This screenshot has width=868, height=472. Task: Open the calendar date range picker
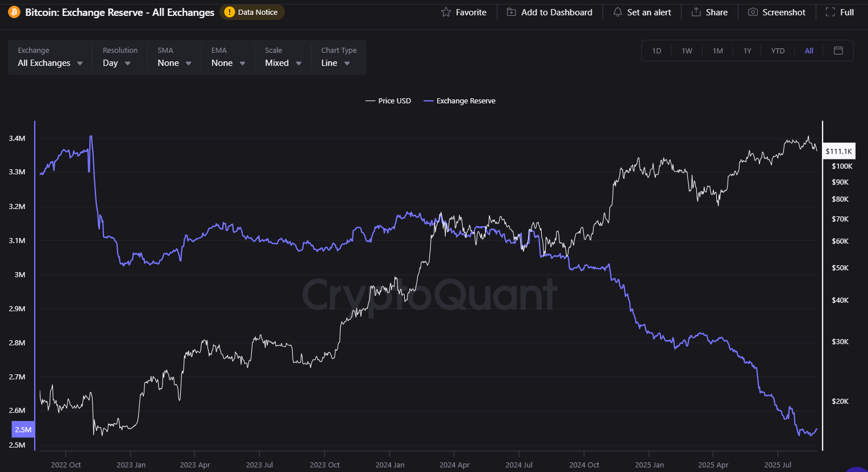tap(838, 51)
